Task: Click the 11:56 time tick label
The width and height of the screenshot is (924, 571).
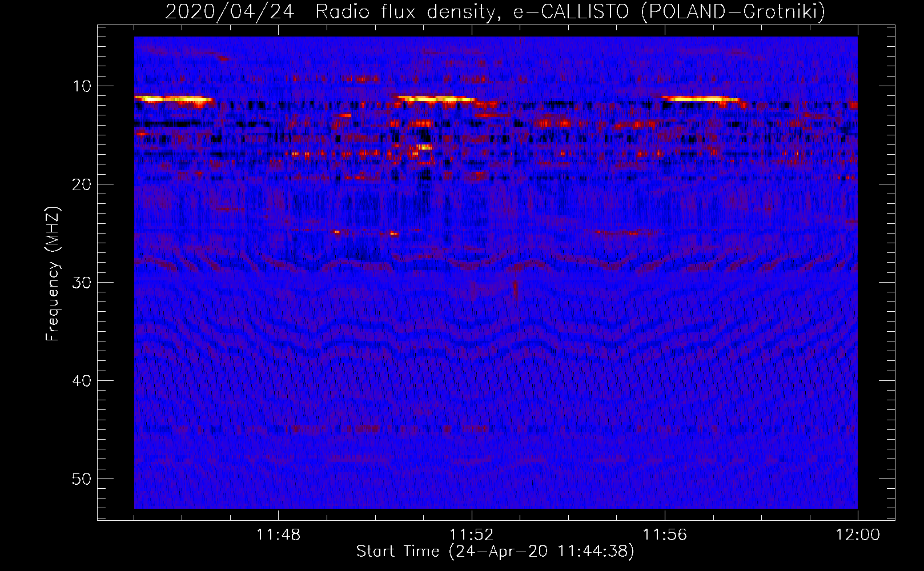Action: (x=665, y=535)
